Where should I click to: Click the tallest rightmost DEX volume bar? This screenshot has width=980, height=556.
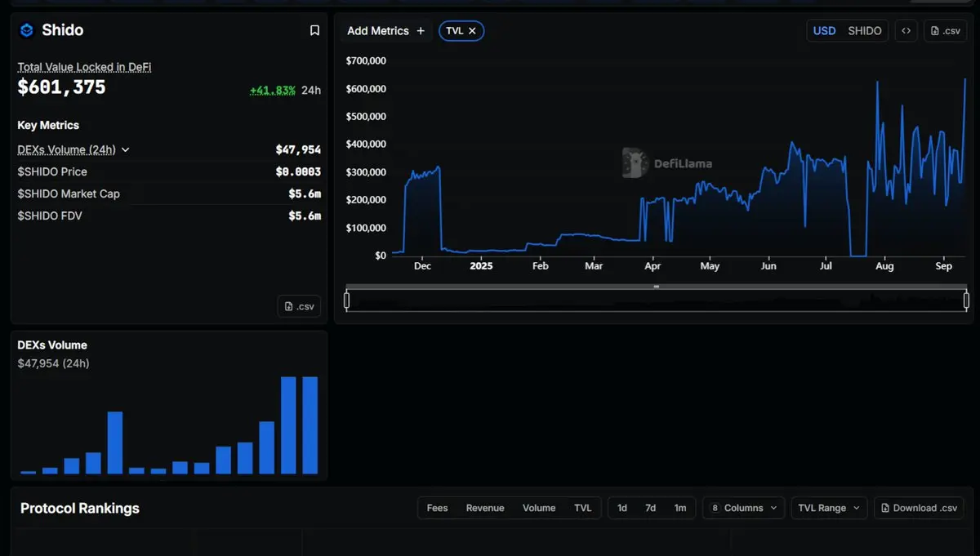coord(310,425)
